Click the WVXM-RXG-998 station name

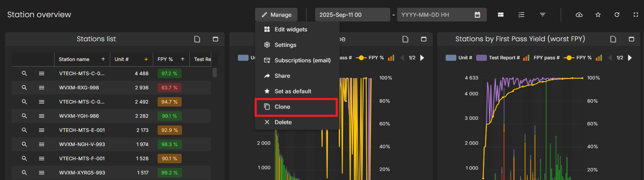[79, 88]
